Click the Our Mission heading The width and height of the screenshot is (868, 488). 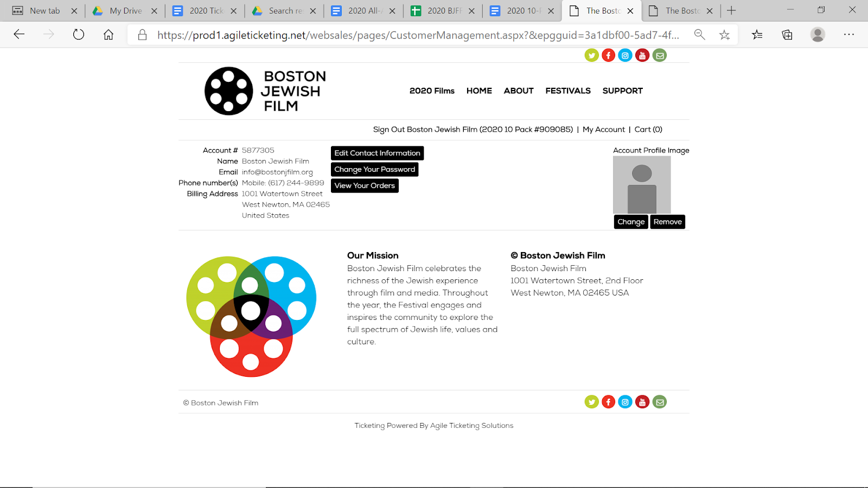(x=373, y=255)
